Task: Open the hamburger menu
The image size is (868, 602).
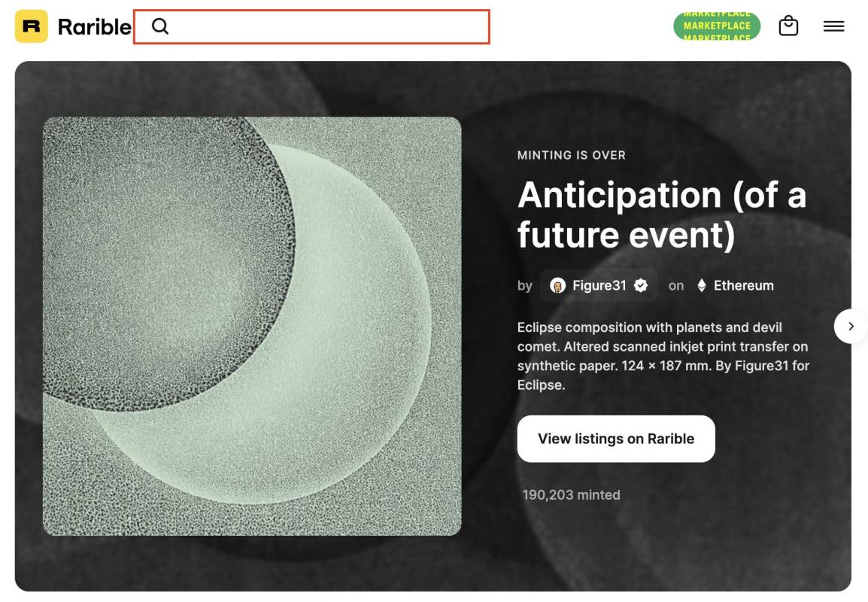Action: point(833,26)
